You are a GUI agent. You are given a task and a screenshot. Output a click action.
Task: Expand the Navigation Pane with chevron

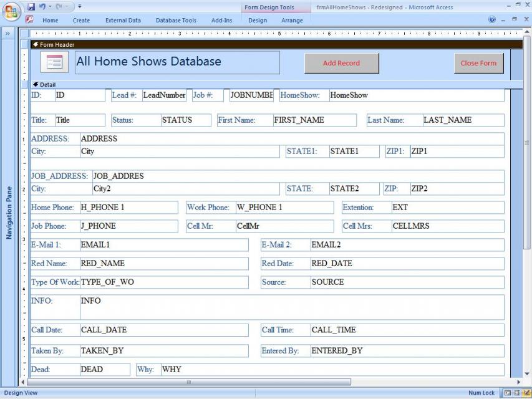tap(8, 34)
